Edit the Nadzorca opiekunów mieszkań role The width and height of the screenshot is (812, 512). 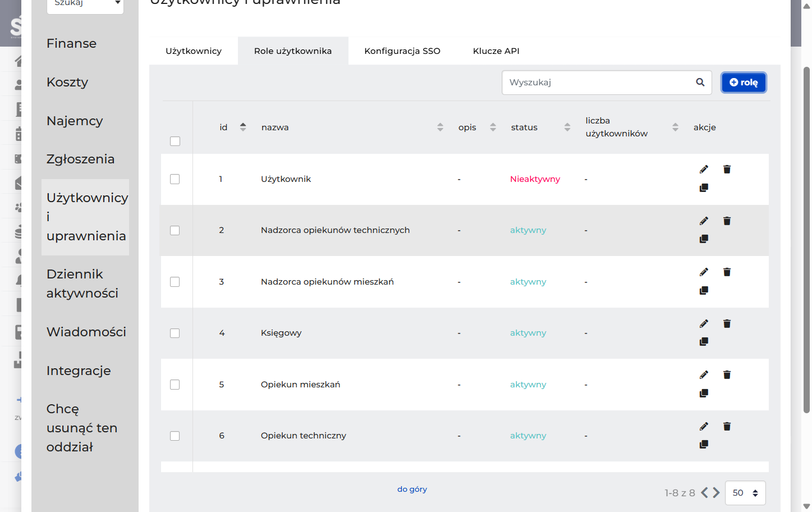704,272
